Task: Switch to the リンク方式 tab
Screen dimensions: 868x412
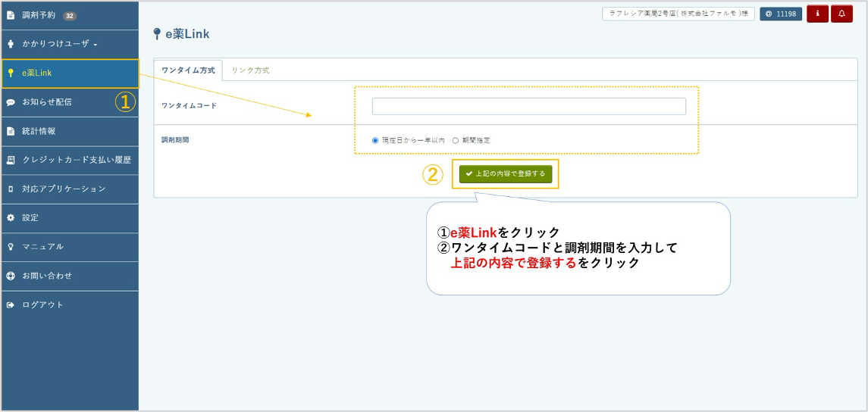Action: coord(250,70)
